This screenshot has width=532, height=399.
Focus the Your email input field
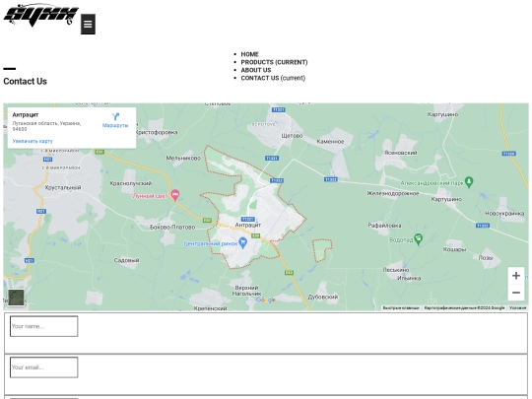pos(44,367)
